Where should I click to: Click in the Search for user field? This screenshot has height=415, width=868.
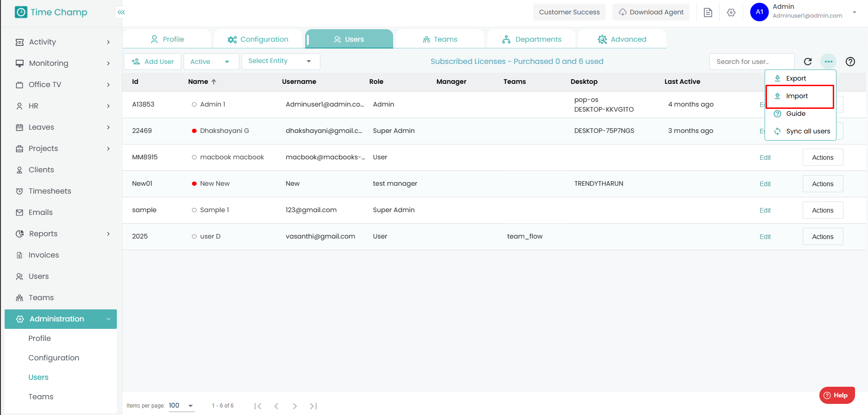(x=752, y=62)
